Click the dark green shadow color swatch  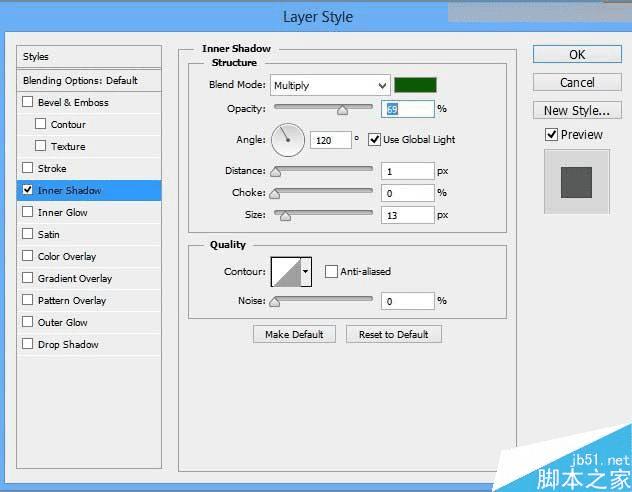[x=415, y=85]
